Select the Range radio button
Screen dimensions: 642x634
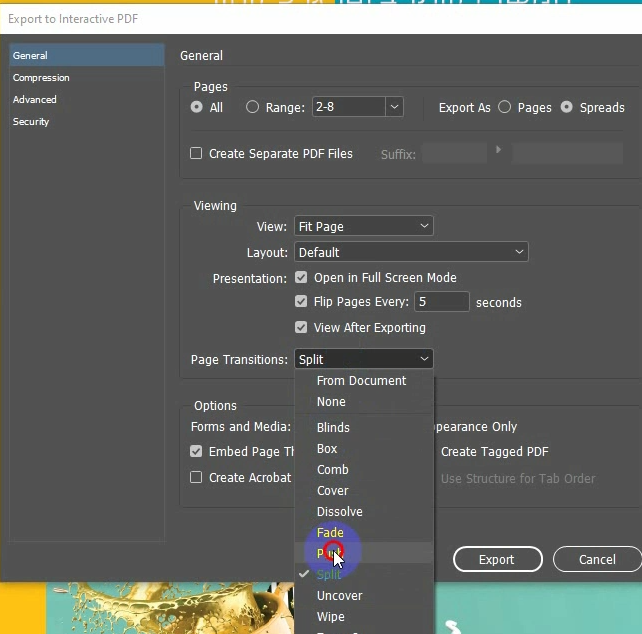[252, 107]
